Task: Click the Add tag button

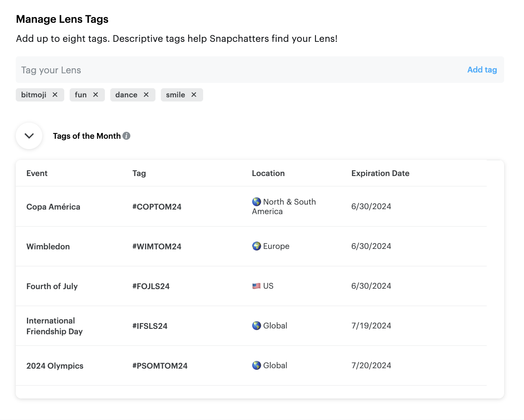Action: click(482, 70)
